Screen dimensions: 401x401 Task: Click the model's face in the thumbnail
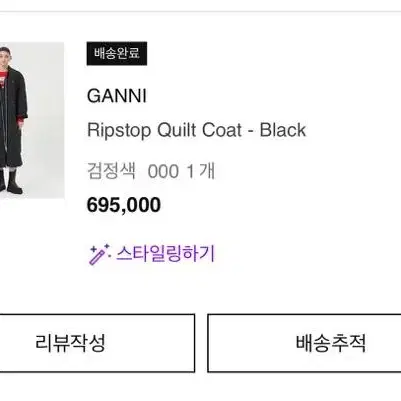click(4, 57)
